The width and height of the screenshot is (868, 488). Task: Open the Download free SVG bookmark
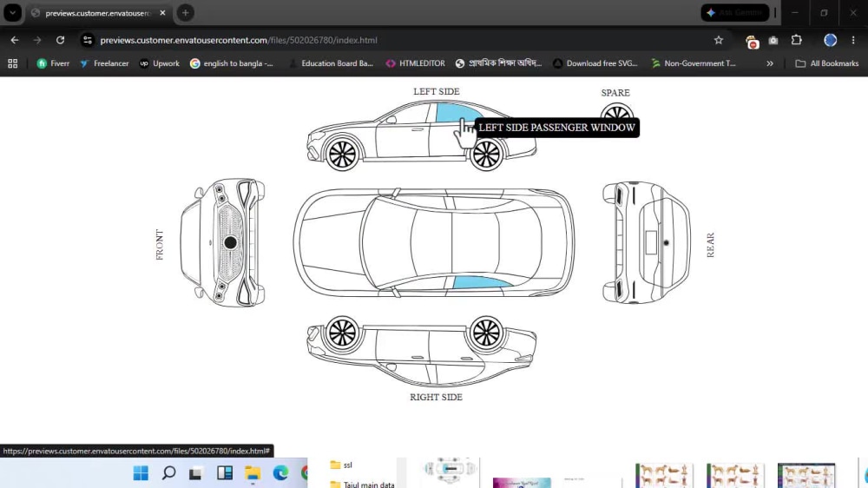[x=595, y=63]
